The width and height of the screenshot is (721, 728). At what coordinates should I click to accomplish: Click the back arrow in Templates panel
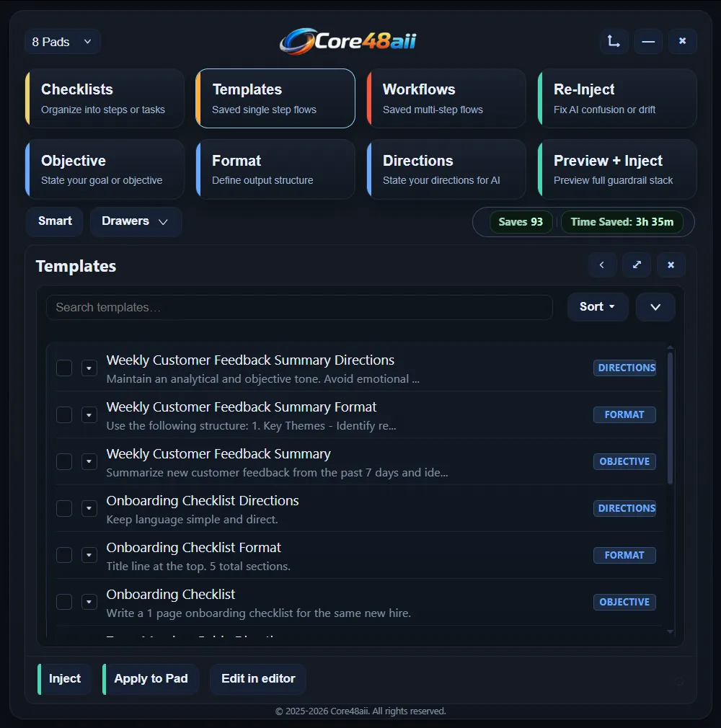coord(602,265)
